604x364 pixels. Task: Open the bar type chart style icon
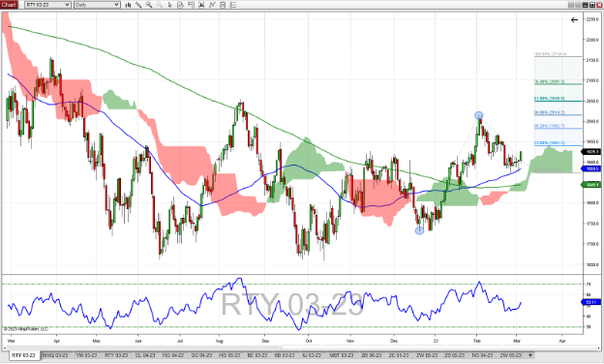(x=129, y=5)
